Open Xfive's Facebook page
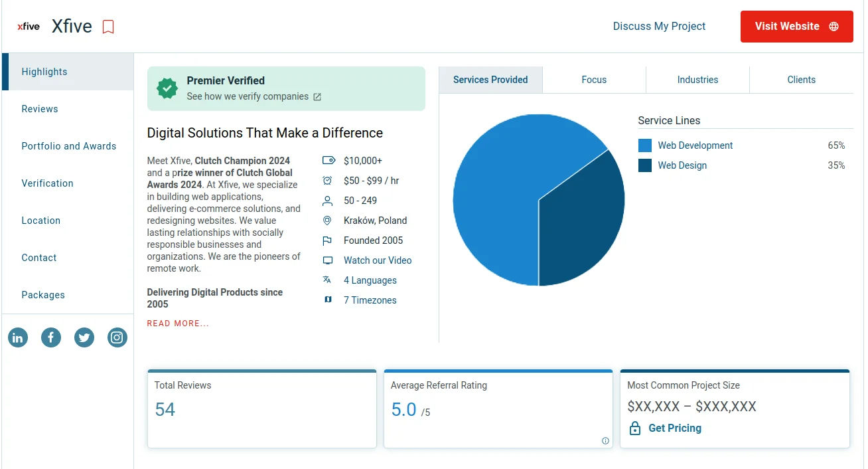 pyautogui.click(x=51, y=337)
